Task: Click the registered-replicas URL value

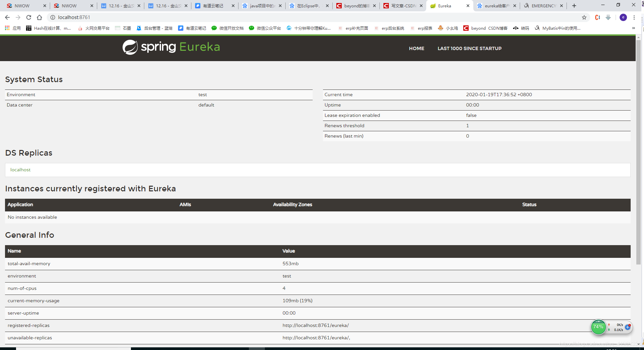Action: click(x=316, y=325)
